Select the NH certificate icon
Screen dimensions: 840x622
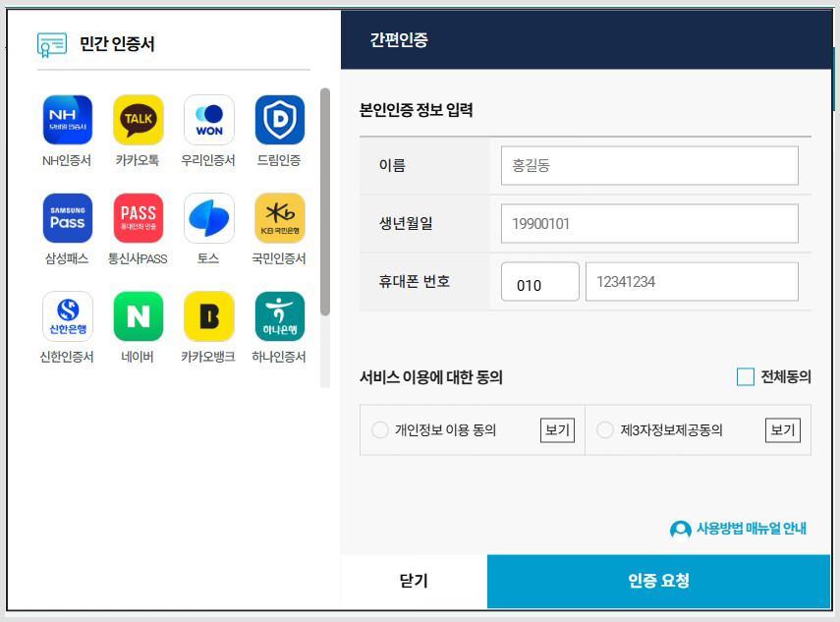click(x=66, y=120)
